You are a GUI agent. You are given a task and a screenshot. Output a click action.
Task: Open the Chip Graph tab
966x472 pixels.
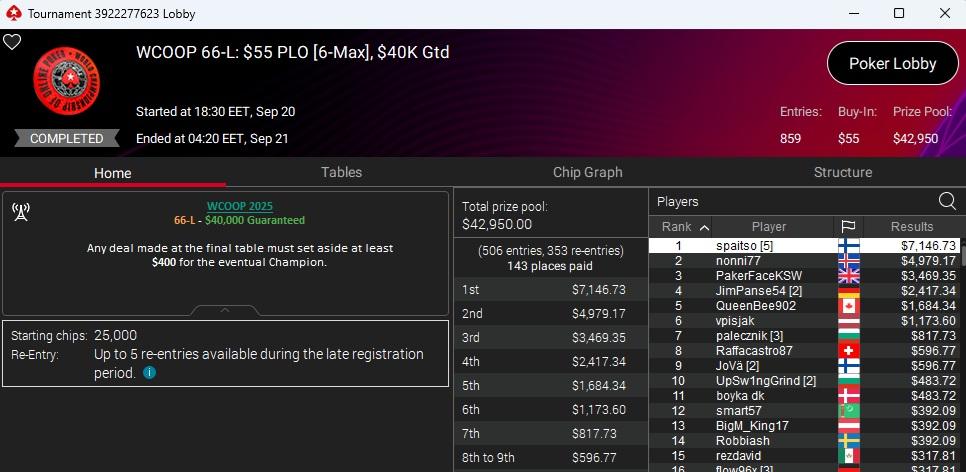coord(588,172)
